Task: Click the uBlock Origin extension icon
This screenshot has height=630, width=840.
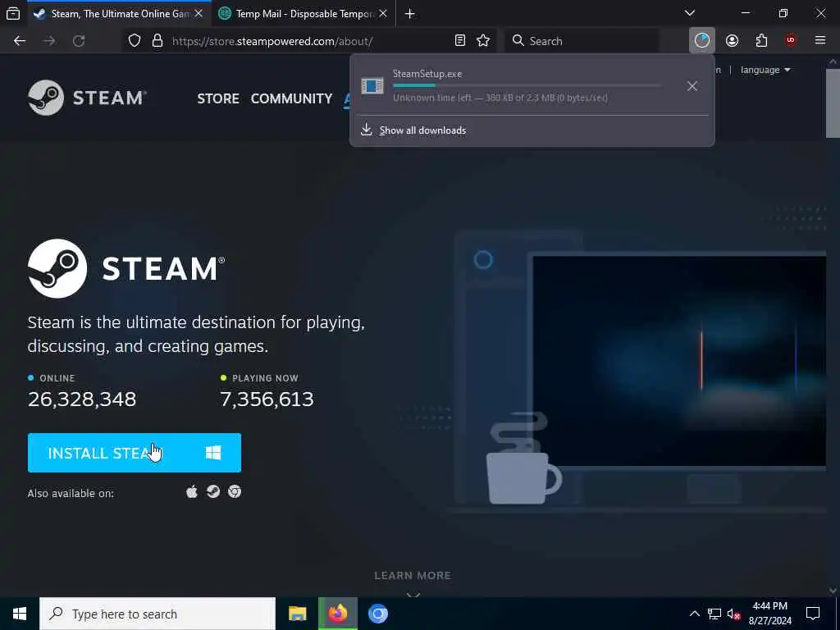Action: click(x=791, y=41)
